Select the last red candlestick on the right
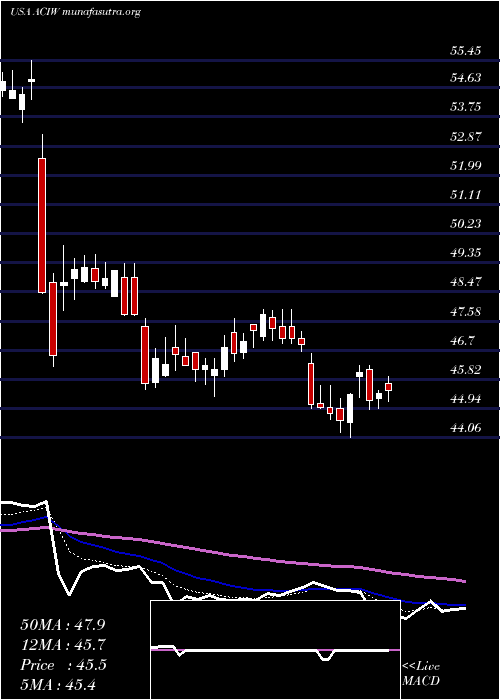 (388, 387)
